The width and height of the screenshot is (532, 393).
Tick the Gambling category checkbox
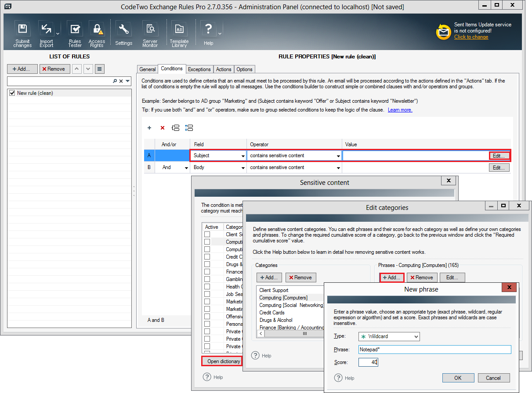pos(207,279)
